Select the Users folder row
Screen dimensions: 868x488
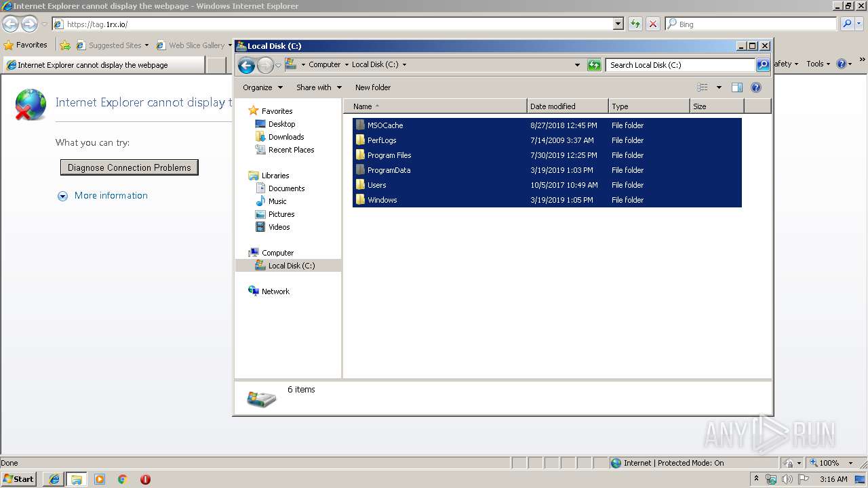pyautogui.click(x=547, y=185)
